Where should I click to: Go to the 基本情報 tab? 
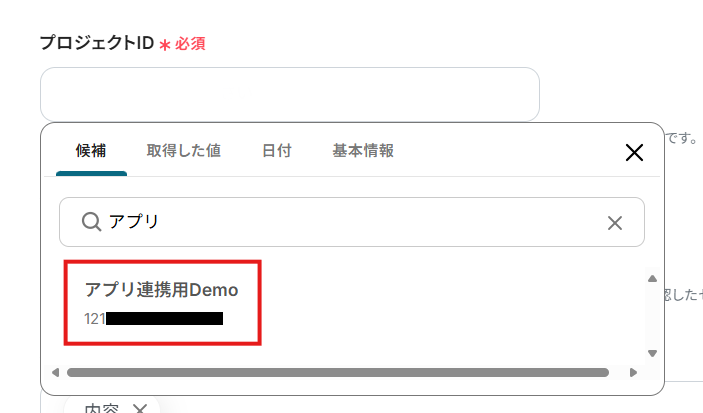click(x=363, y=151)
